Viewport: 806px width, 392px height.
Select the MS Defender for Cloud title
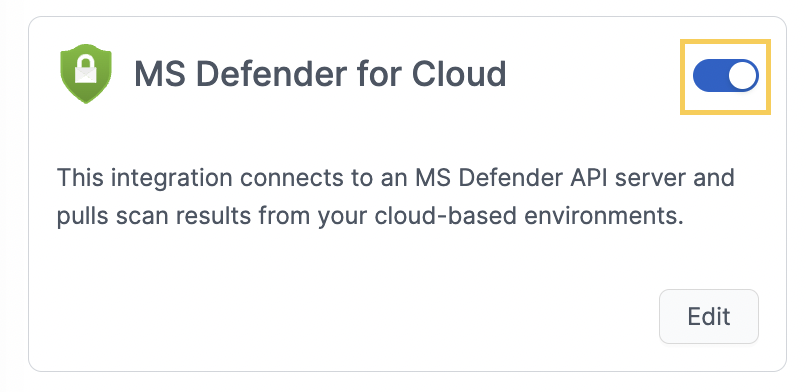pos(320,74)
